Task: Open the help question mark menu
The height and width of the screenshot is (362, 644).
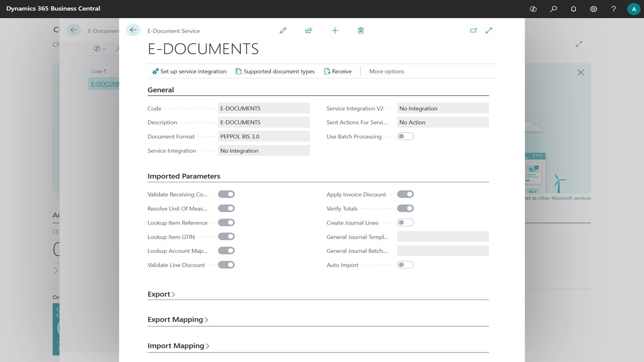Action: (613, 9)
